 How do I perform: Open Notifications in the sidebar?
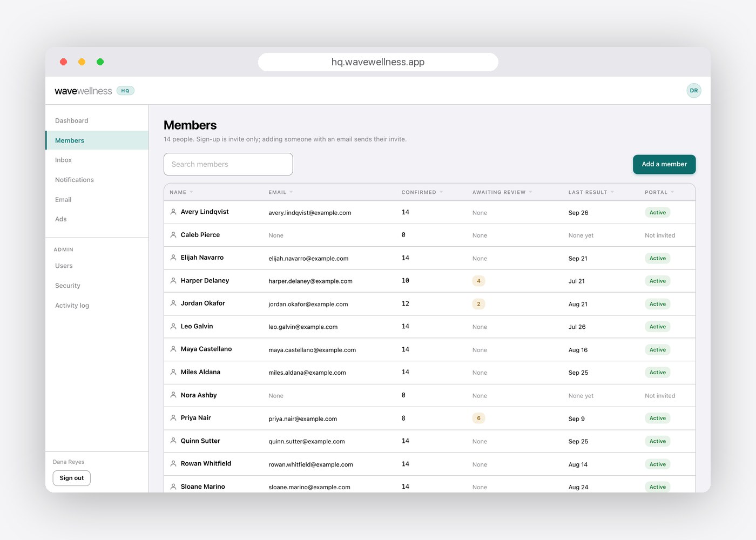pyautogui.click(x=97, y=180)
